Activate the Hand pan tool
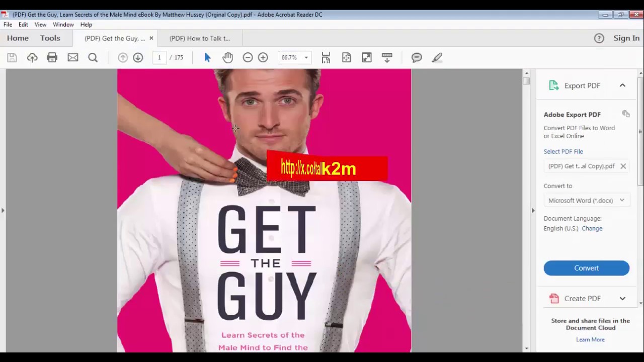This screenshot has width=644, height=362. (227, 58)
